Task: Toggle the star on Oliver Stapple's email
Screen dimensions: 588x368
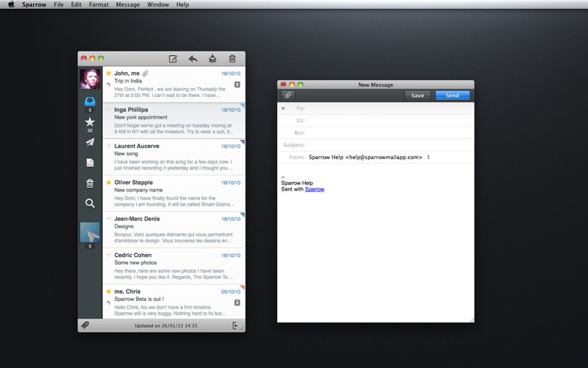Action: pos(108,182)
